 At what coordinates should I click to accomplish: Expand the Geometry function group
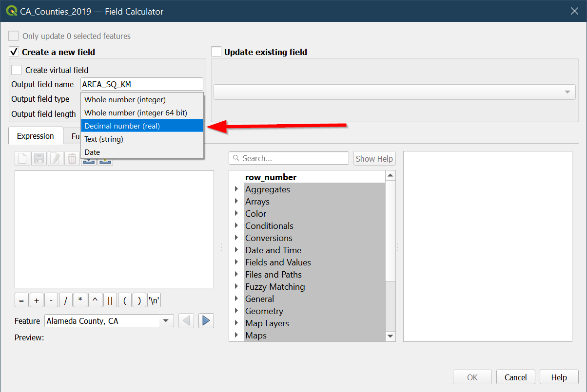coord(236,311)
